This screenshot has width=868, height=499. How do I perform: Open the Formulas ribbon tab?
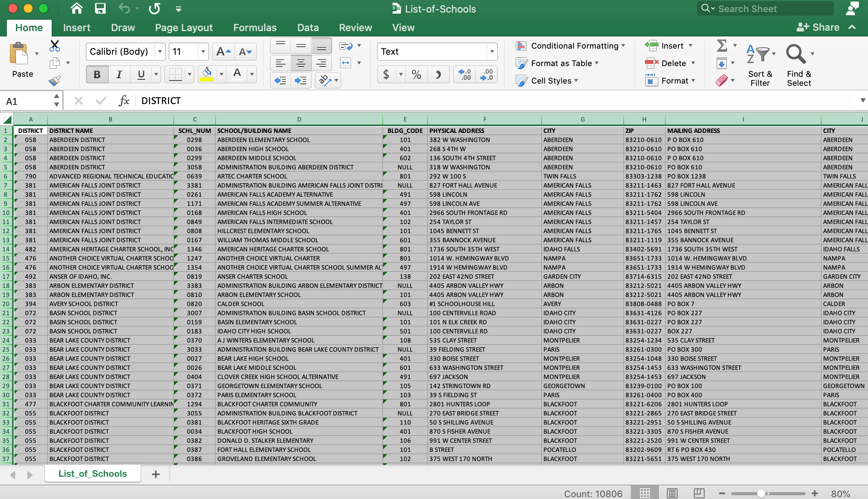255,28
